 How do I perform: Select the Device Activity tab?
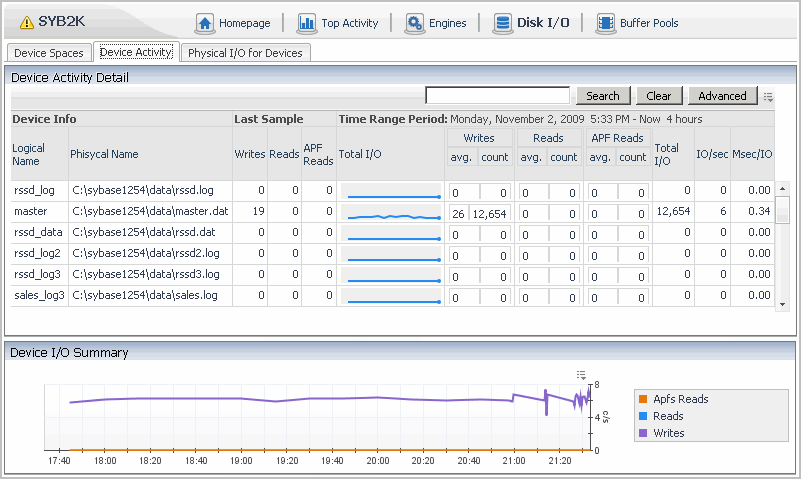[x=136, y=53]
